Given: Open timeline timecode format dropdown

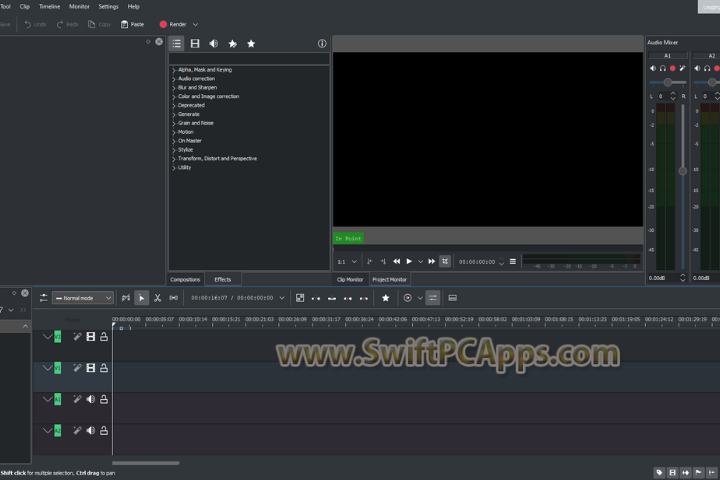Looking at the screenshot, I should pos(282,298).
